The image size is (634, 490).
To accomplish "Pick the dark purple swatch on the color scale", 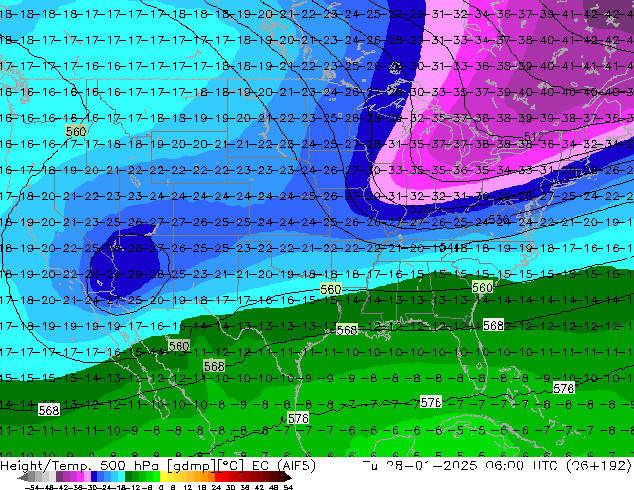I will pos(59,476).
